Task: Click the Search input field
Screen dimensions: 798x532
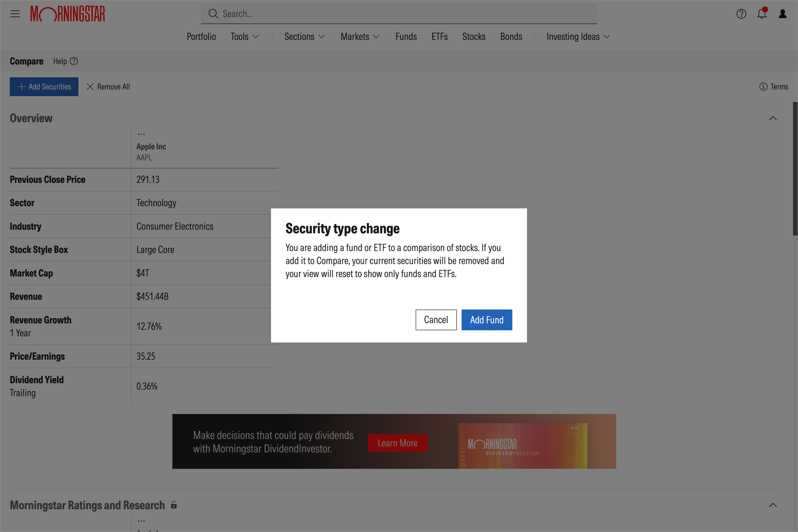Action: 399,14
